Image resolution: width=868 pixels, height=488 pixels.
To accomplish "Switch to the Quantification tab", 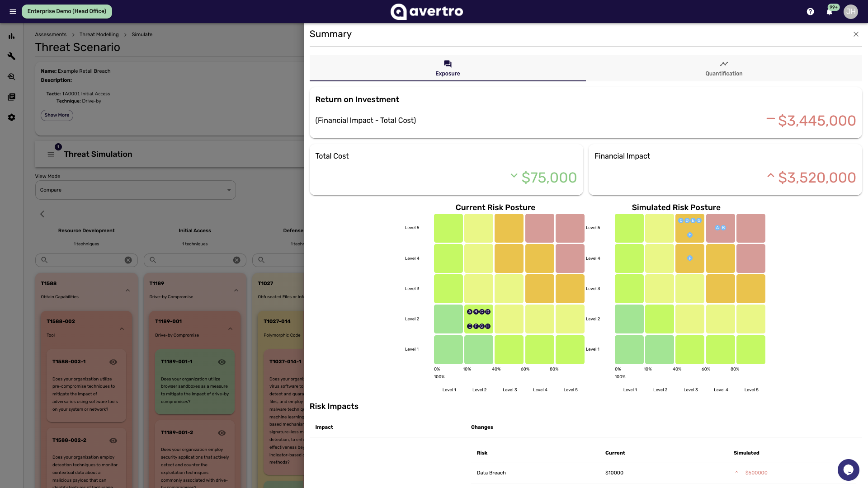I will click(x=724, y=68).
